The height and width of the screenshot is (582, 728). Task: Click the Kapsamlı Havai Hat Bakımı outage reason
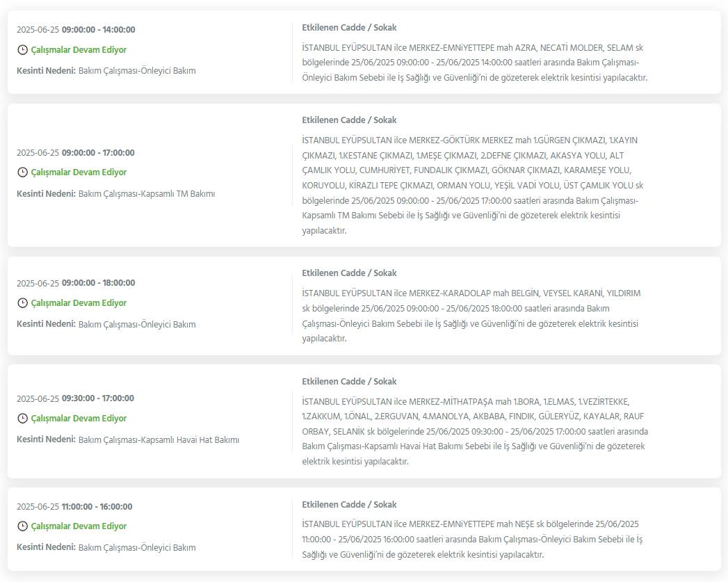click(159, 439)
